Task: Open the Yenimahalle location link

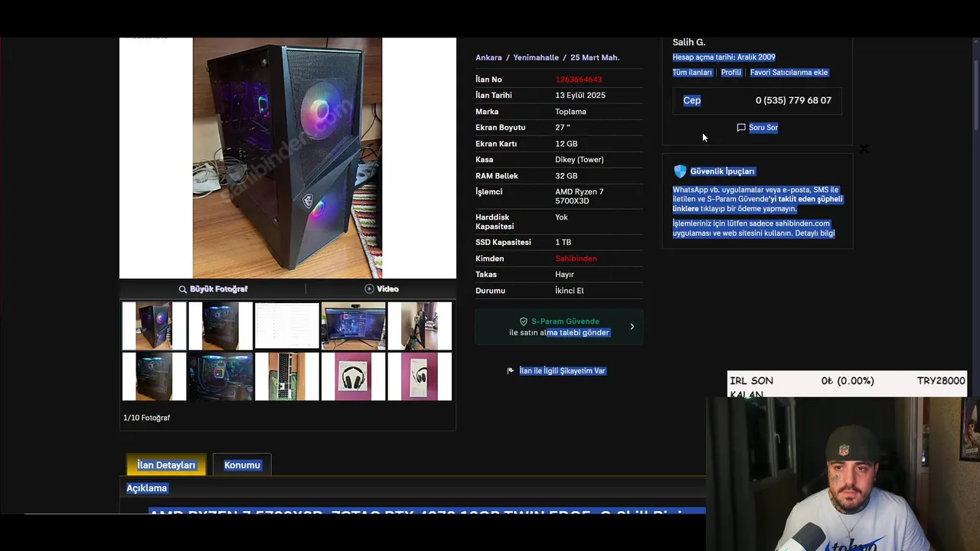Action: (536, 57)
